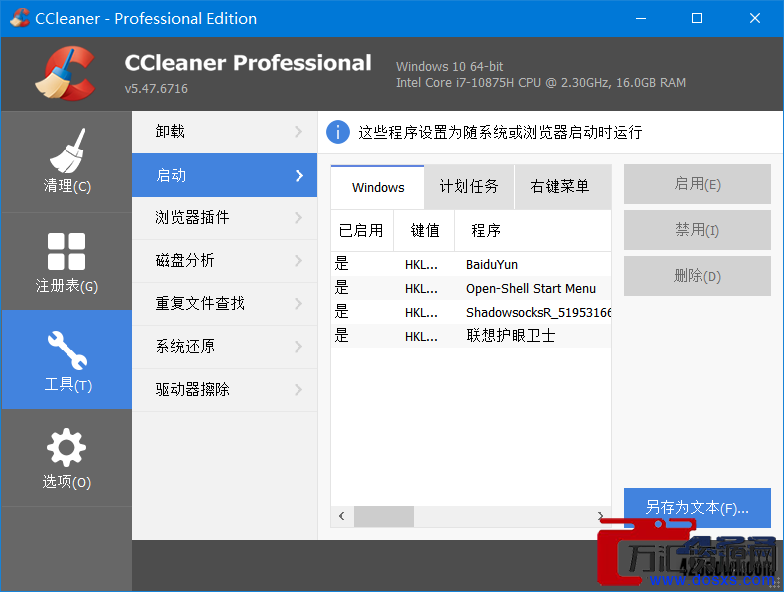
Task: Click the blue info icon
Action: 338,132
